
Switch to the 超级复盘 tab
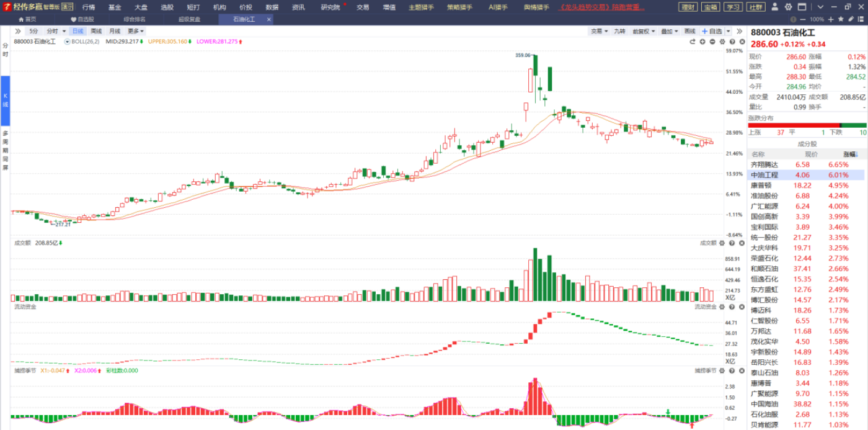(x=189, y=19)
